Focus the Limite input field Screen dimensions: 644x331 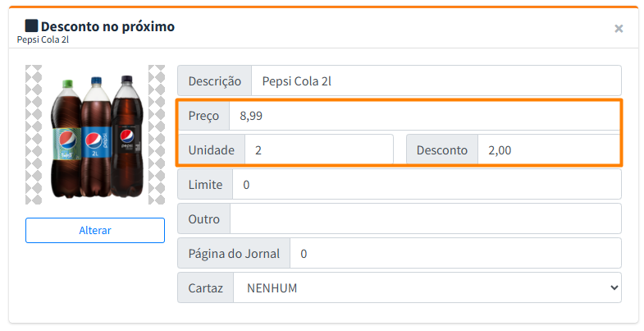click(x=427, y=185)
